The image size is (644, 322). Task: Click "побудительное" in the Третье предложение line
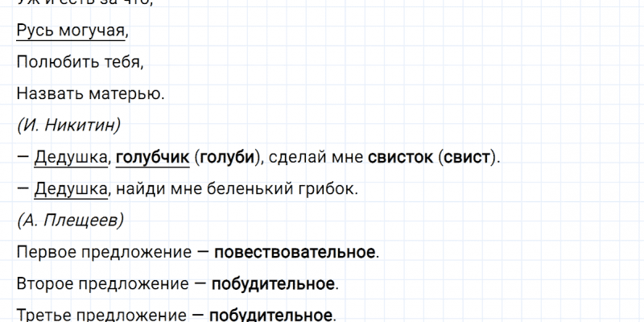(x=270, y=315)
